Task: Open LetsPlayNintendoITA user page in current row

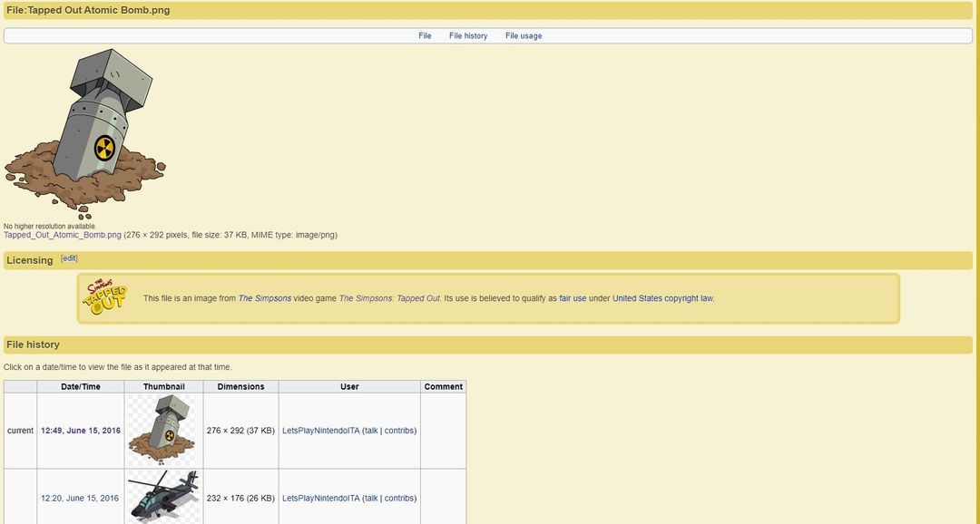Action: click(320, 431)
